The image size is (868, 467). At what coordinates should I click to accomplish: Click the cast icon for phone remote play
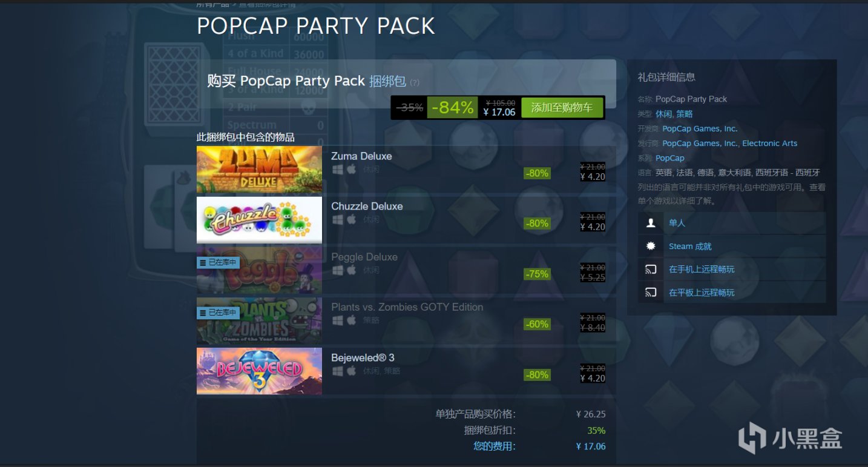tap(651, 270)
